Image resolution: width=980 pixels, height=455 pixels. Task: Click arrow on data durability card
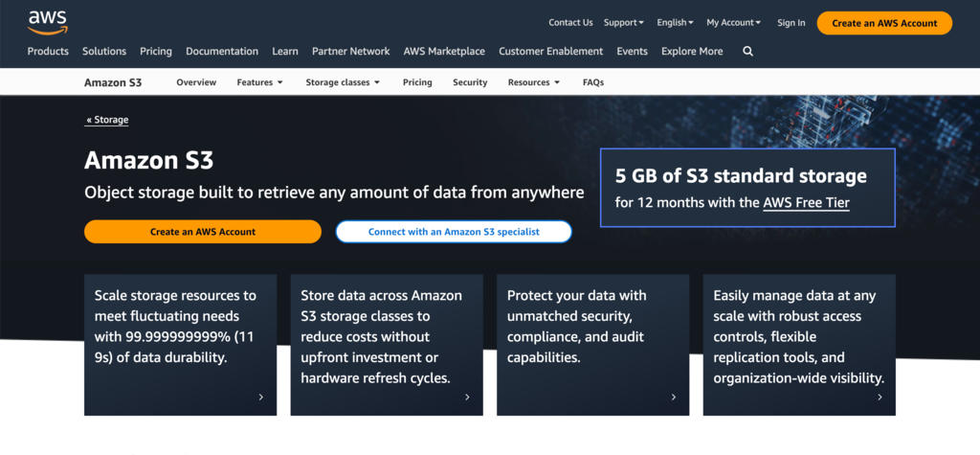coord(261,397)
